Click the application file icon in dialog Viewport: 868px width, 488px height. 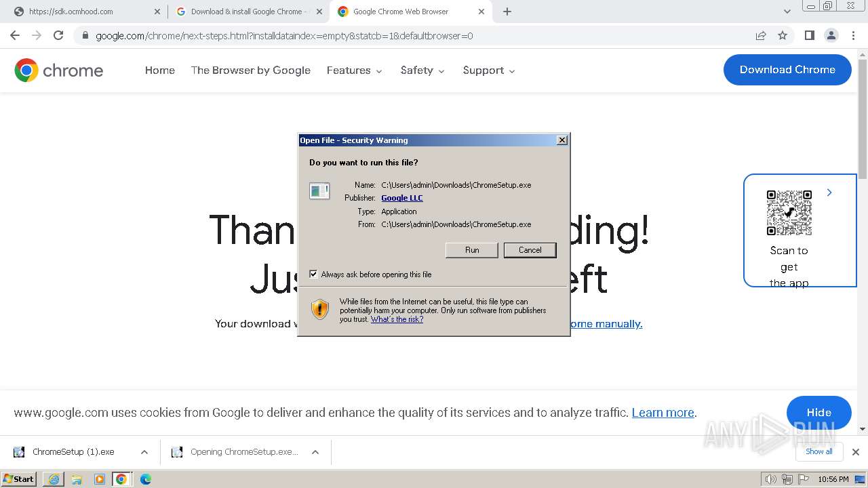319,191
